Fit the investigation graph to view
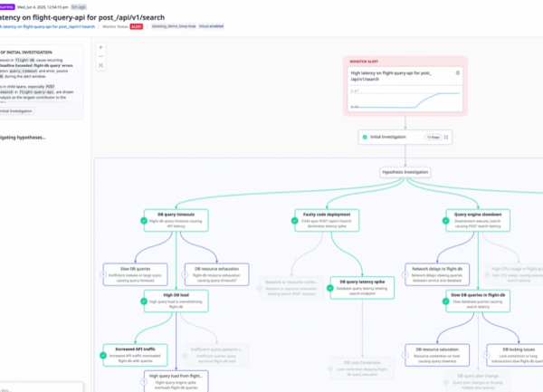Image resolution: width=543 pixels, height=392 pixels. pos(100,65)
